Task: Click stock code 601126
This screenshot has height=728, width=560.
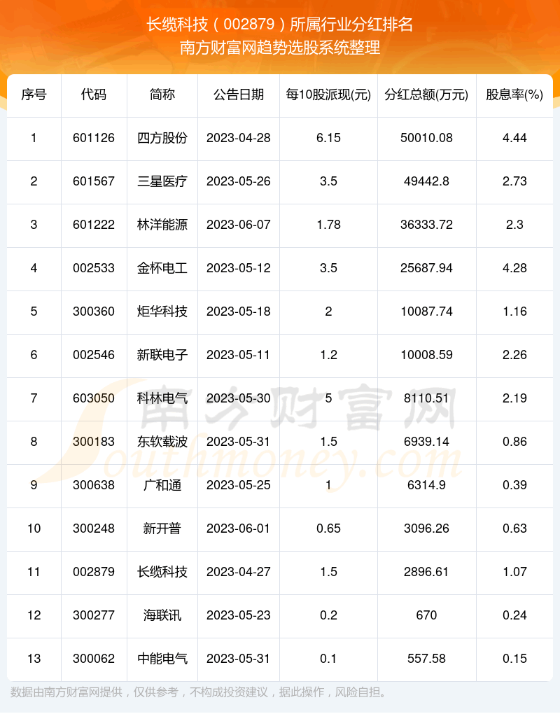Action: (94, 138)
